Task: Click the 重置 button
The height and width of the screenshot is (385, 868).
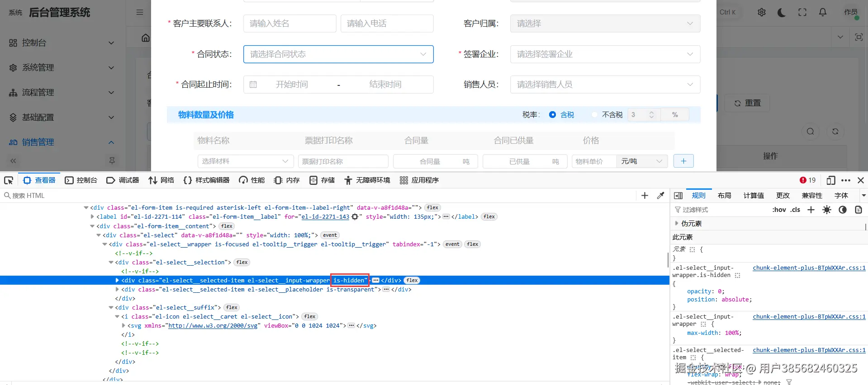Action: pyautogui.click(x=747, y=103)
